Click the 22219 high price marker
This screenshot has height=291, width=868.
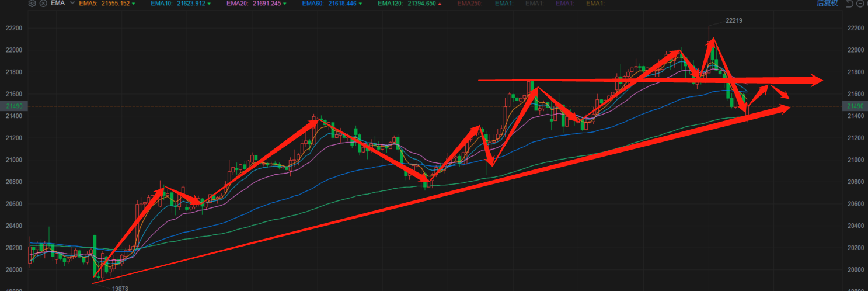[x=734, y=20]
